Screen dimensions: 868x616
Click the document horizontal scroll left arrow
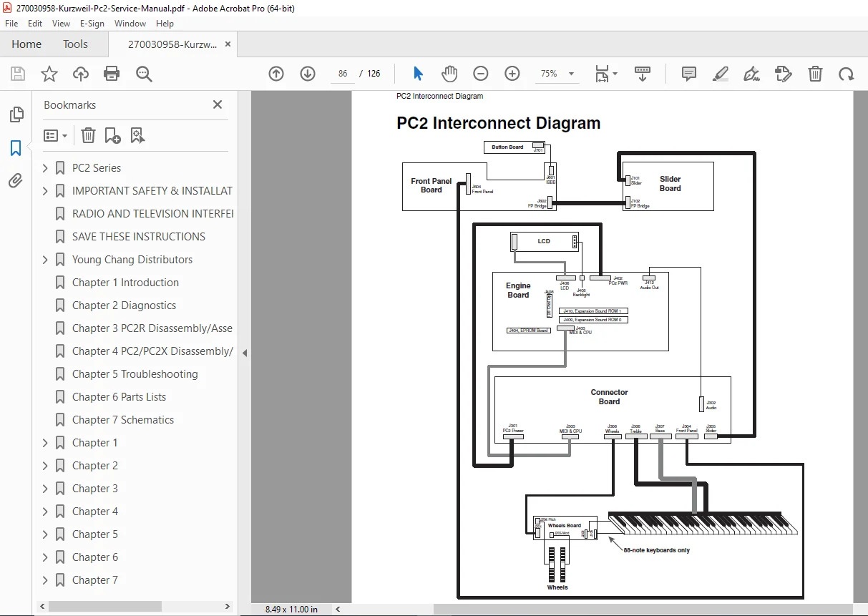coord(339,609)
